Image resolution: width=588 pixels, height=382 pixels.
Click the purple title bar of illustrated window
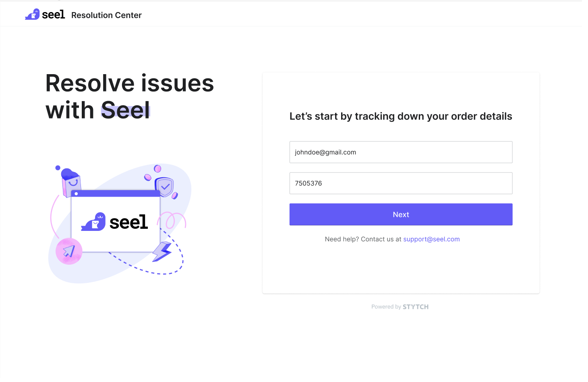(116, 194)
